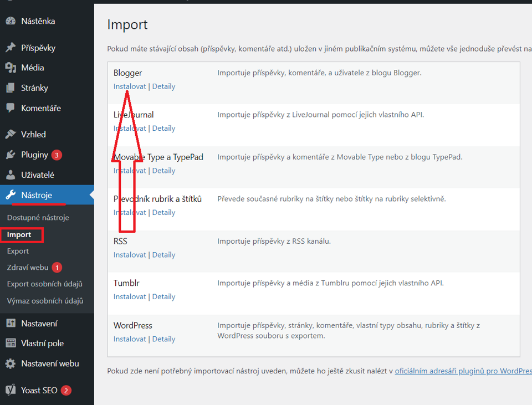This screenshot has height=405, width=532.
Task: Install the Tumblr importer
Action: tap(130, 296)
